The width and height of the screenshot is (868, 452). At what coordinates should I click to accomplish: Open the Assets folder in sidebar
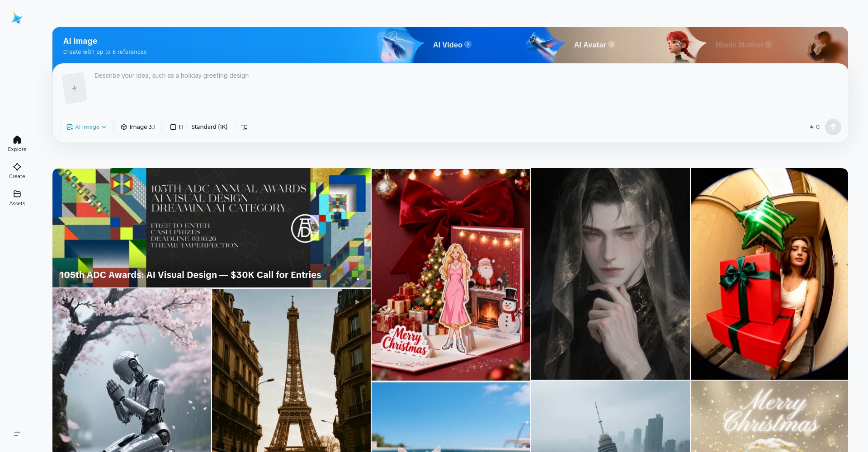(17, 198)
